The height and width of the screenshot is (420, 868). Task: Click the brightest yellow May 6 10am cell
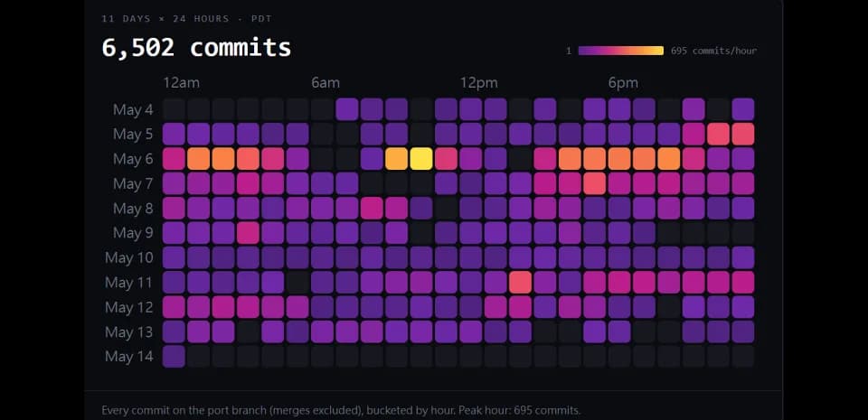coord(421,159)
